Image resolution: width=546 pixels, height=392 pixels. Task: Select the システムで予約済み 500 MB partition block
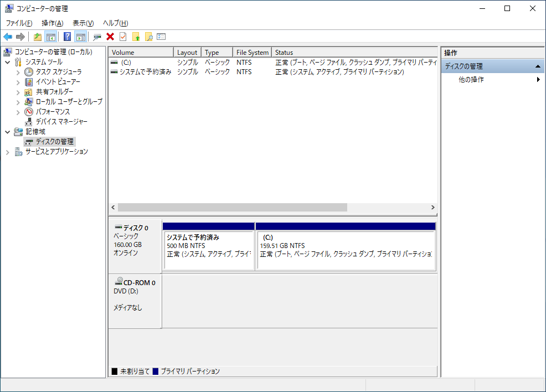coord(209,246)
